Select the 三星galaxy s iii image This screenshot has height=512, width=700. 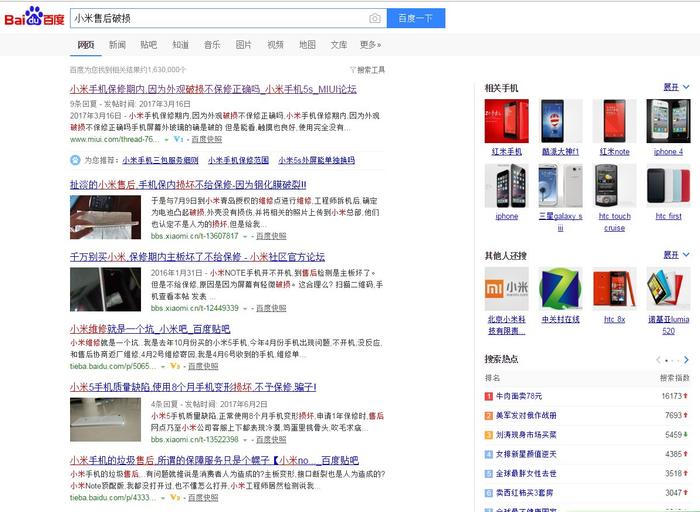click(561, 186)
